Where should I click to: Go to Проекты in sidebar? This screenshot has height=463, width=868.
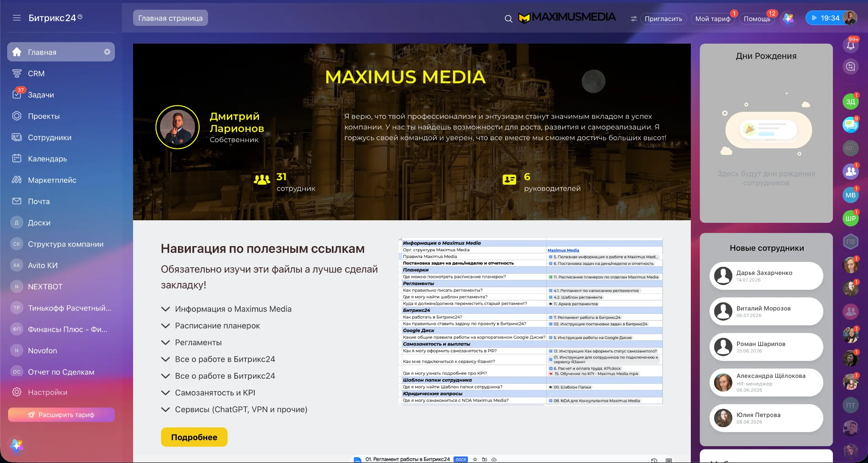pos(61,116)
